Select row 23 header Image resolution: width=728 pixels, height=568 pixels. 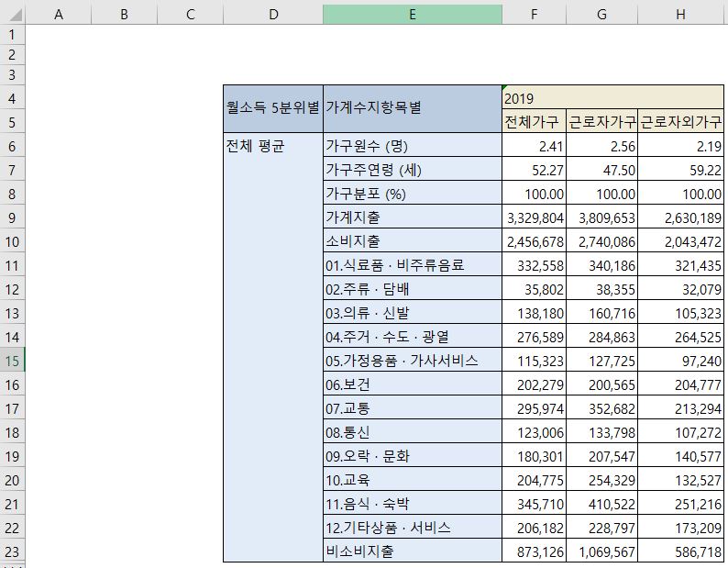point(13,551)
